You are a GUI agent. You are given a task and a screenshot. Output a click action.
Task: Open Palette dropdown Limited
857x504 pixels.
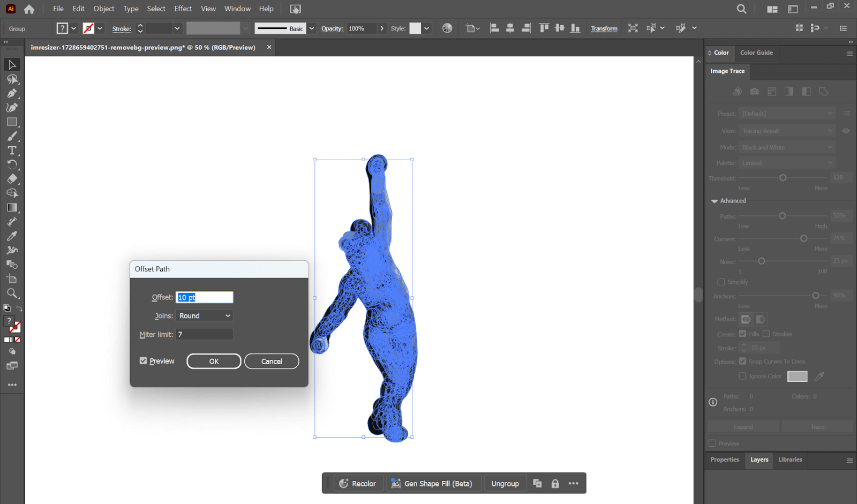tap(787, 163)
